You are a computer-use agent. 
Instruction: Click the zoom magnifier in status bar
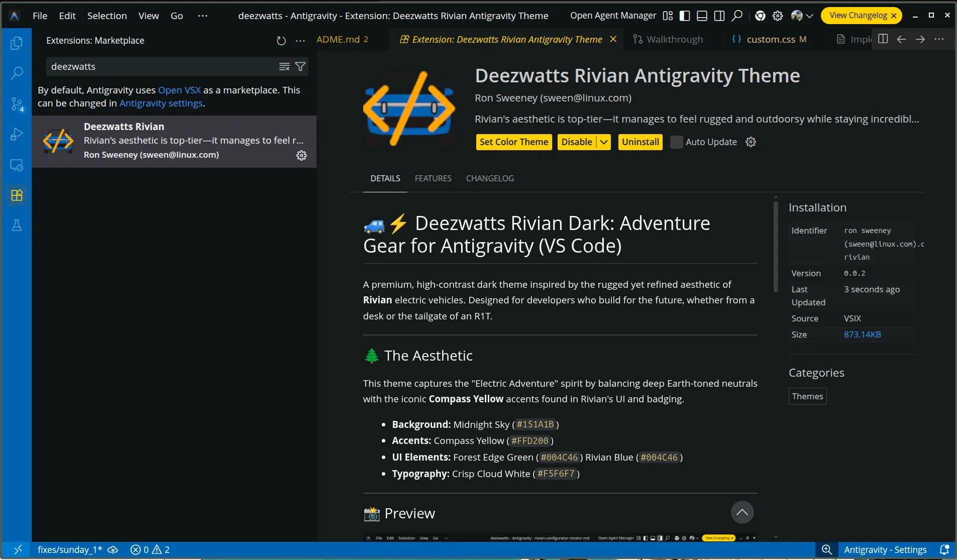click(x=827, y=549)
